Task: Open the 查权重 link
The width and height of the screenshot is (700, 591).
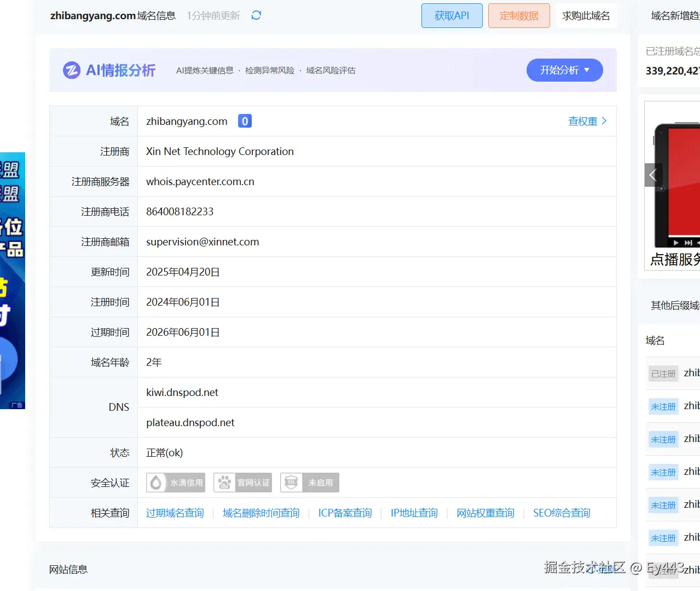Action: point(583,121)
